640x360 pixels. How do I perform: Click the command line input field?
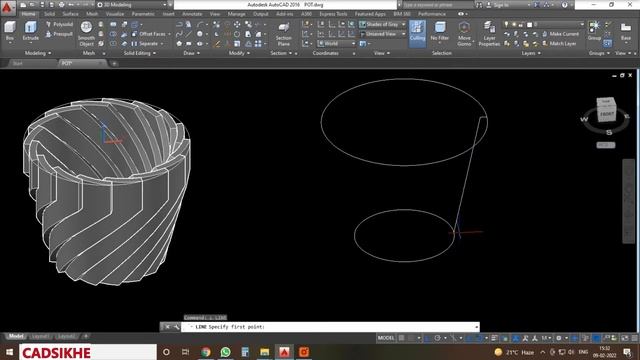330,327
